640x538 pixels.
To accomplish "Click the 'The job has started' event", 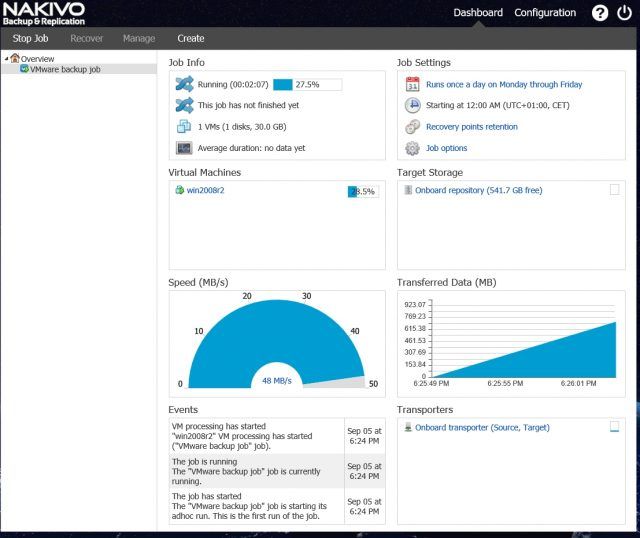I will point(277,506).
